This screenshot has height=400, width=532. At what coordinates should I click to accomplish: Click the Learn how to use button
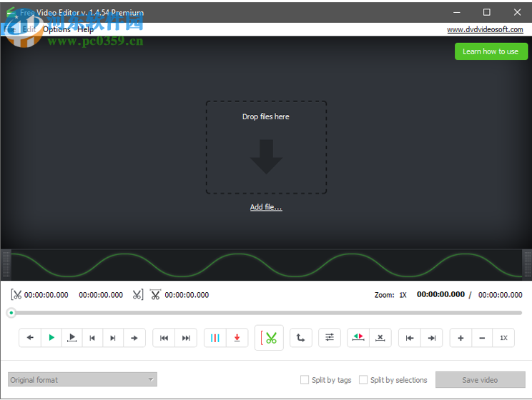click(x=491, y=51)
